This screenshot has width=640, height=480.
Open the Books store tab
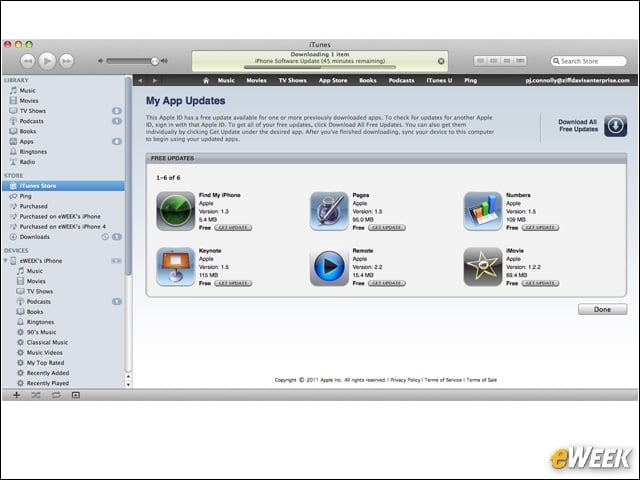coord(368,80)
